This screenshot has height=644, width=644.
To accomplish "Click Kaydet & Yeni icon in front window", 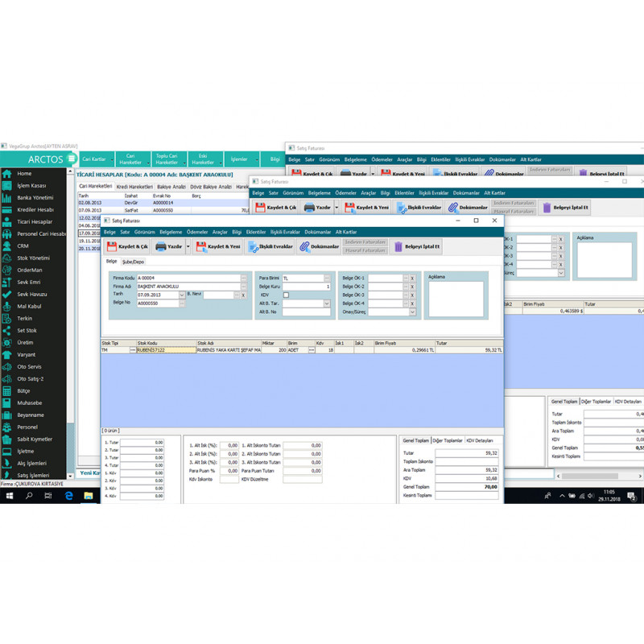I will click(x=200, y=246).
